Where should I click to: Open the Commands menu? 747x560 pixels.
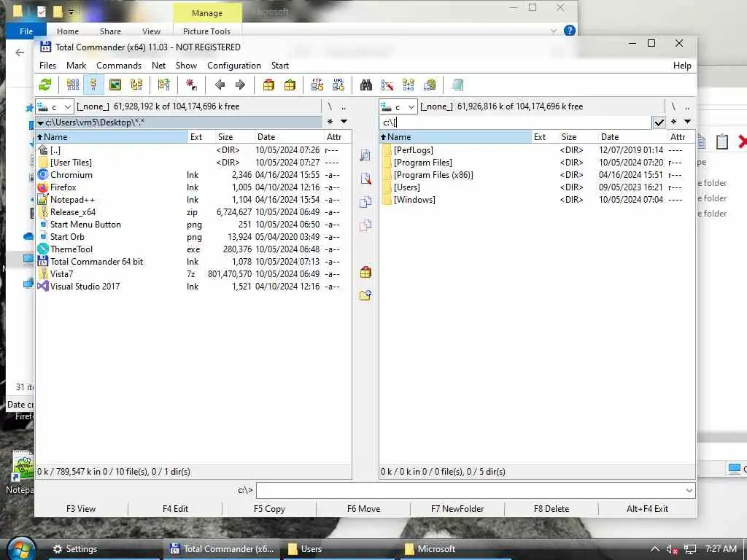pos(119,66)
